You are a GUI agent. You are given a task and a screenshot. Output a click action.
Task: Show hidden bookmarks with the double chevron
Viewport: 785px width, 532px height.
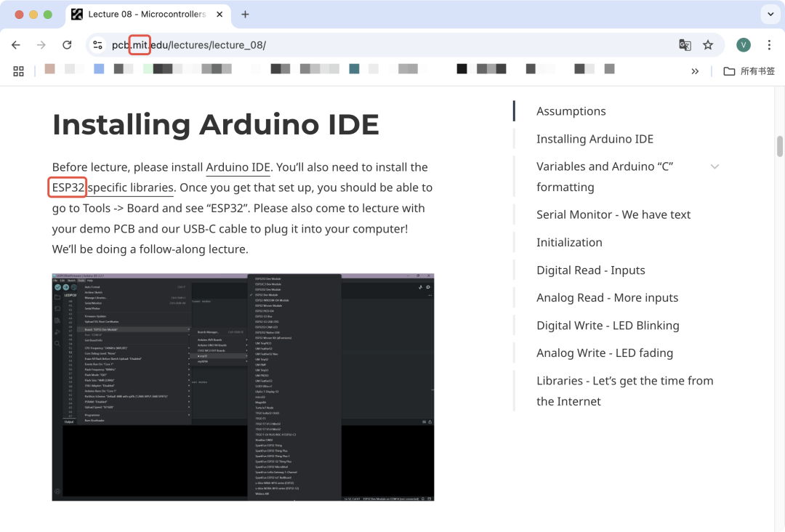(x=695, y=71)
